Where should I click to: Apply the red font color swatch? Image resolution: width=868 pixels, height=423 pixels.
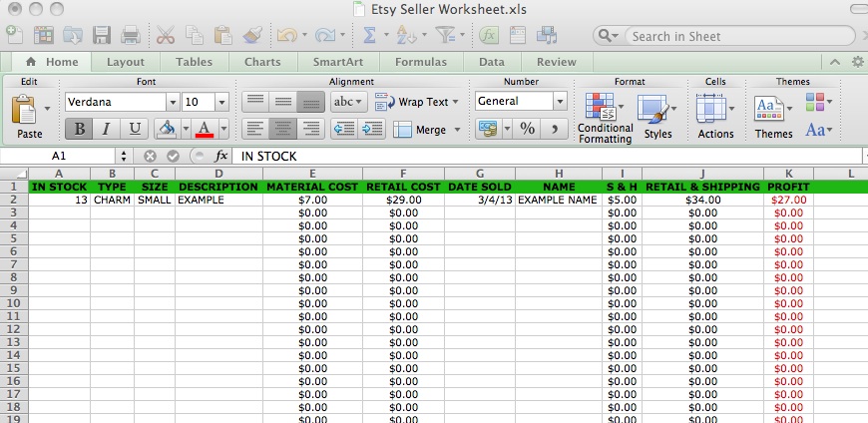tap(205, 129)
